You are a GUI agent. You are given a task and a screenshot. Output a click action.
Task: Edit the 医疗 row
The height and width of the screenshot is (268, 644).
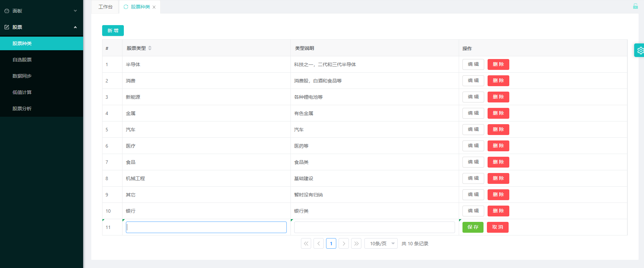coord(473,146)
